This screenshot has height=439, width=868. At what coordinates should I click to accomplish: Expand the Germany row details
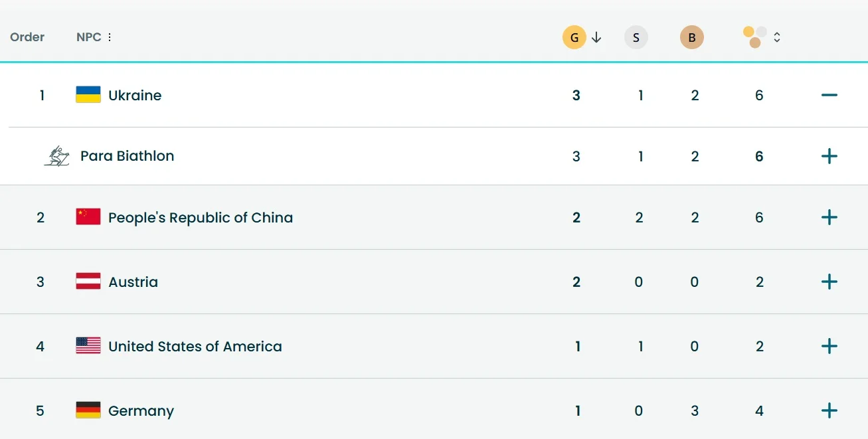(829, 410)
